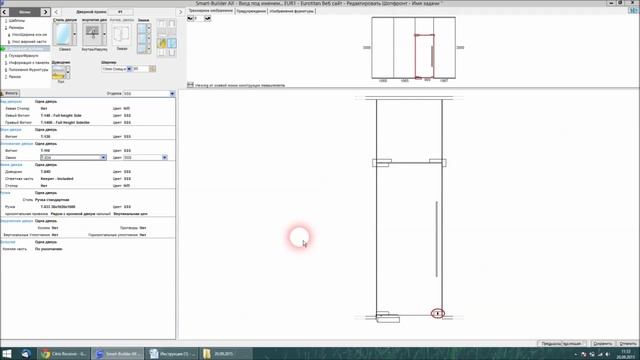
Task: Show next door opening with gray right arrow
Action: pyautogui.click(x=180, y=12)
